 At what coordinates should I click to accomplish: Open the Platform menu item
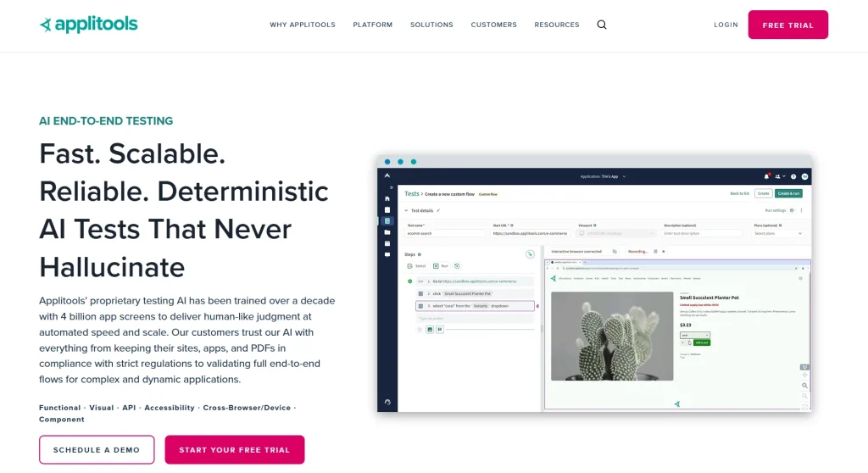(x=372, y=25)
